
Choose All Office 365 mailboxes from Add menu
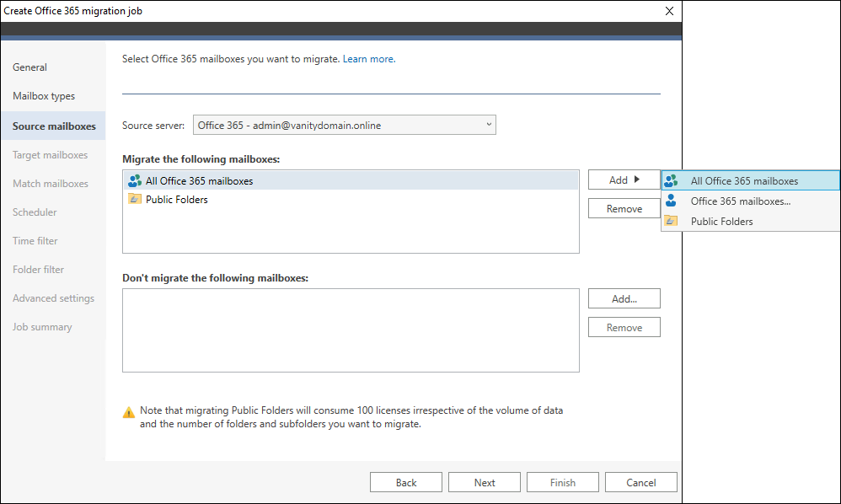pyautogui.click(x=751, y=180)
